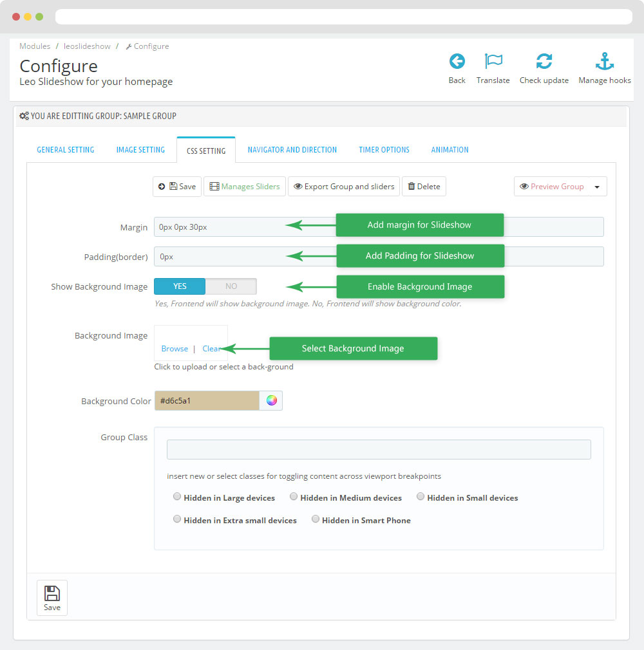This screenshot has height=650, width=644.
Task: Click the Browse background image link
Action: pyautogui.click(x=175, y=349)
